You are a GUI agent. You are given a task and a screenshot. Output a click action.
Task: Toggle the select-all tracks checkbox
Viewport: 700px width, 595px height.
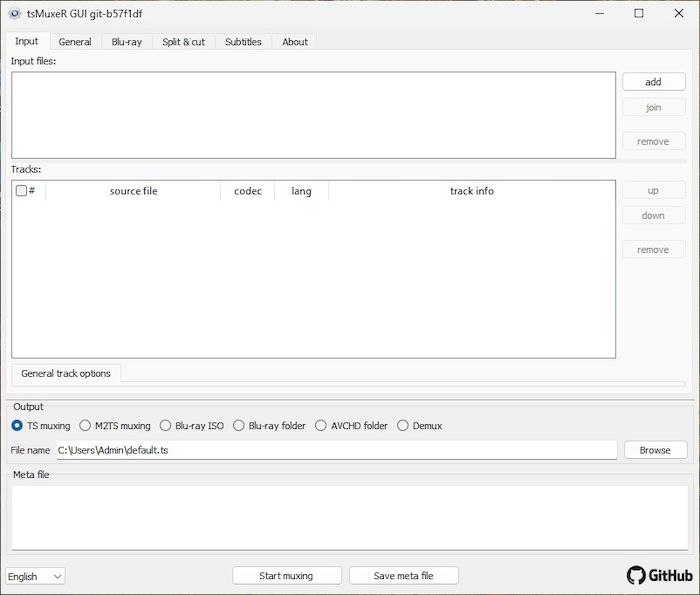[x=21, y=191]
